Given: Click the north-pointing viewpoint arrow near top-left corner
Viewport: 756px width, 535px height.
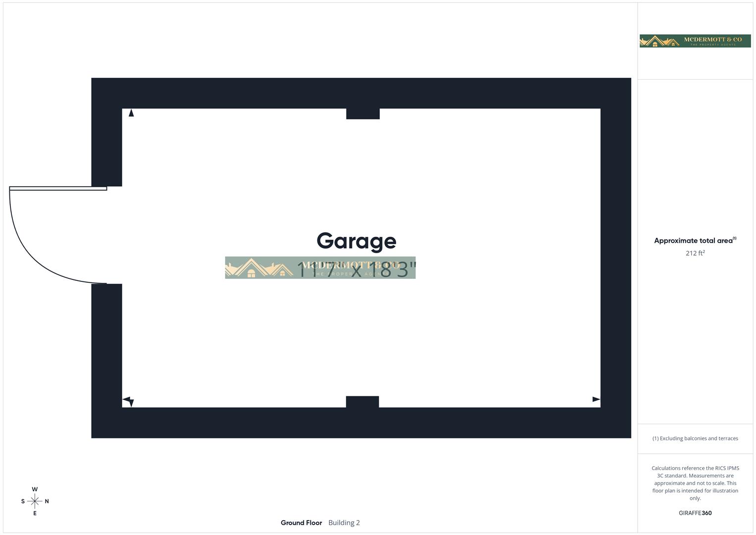Looking at the screenshot, I should (131, 112).
